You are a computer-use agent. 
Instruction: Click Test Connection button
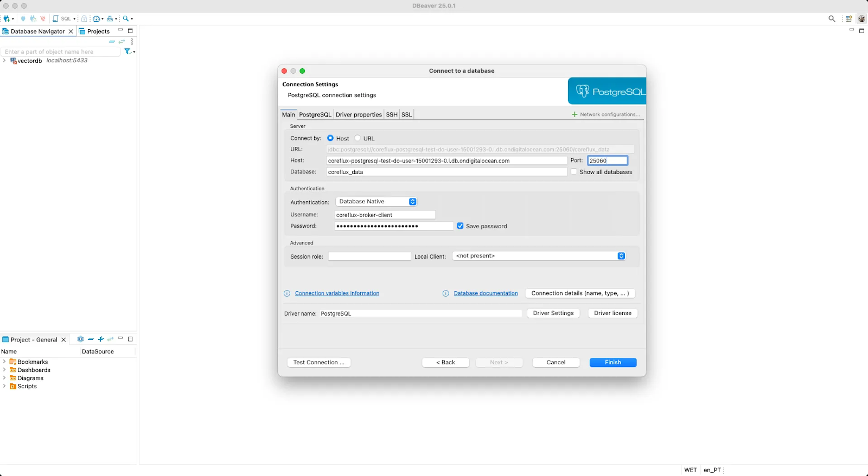(x=319, y=362)
